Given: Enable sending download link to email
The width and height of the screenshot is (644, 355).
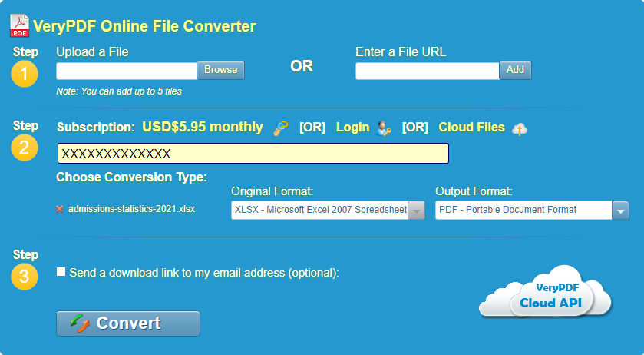Looking at the screenshot, I should tap(61, 272).
